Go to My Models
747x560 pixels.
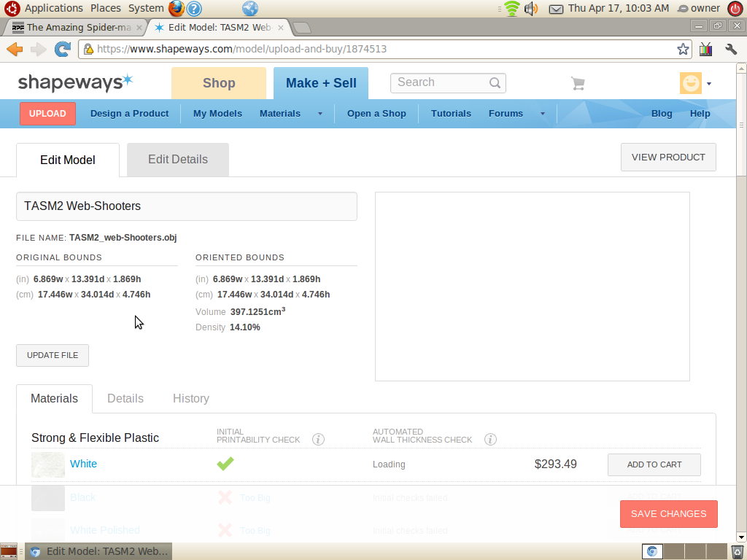[x=217, y=114]
